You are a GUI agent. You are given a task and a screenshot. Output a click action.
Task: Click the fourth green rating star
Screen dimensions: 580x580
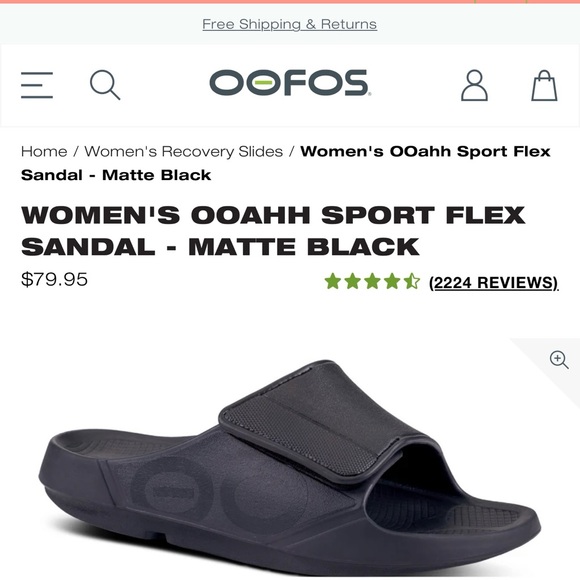click(392, 281)
